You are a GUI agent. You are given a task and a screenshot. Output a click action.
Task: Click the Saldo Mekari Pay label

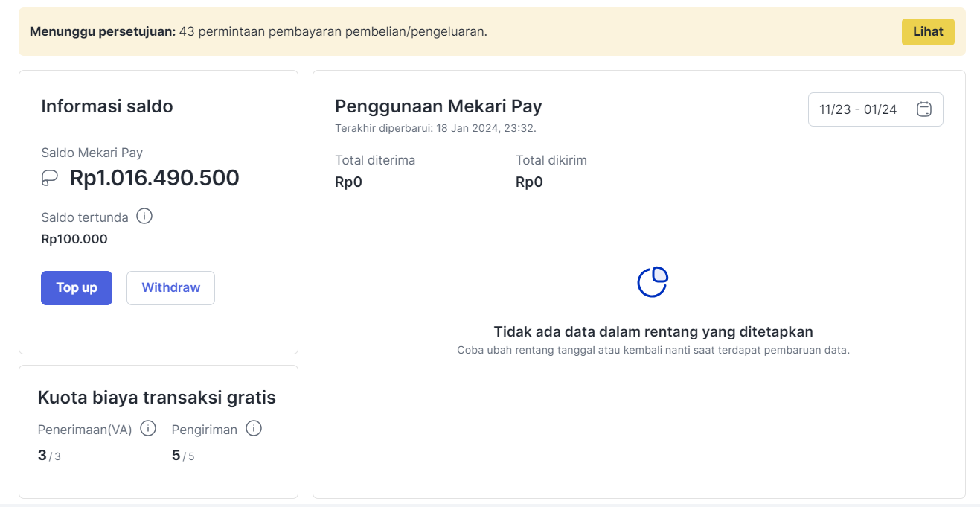point(92,153)
